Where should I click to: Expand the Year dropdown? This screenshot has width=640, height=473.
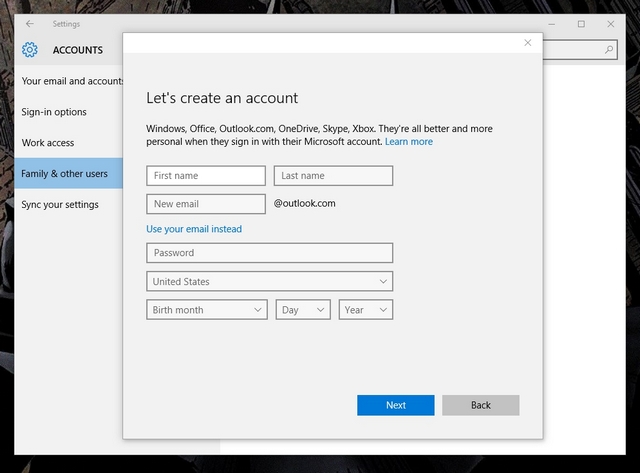point(366,310)
